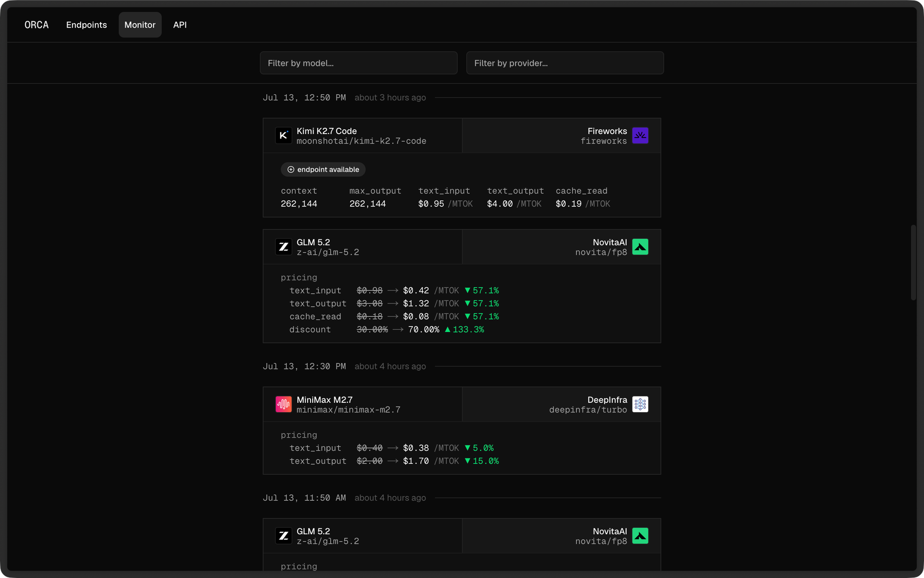
Task: Select the DeepInfra provider name
Action: (607, 400)
